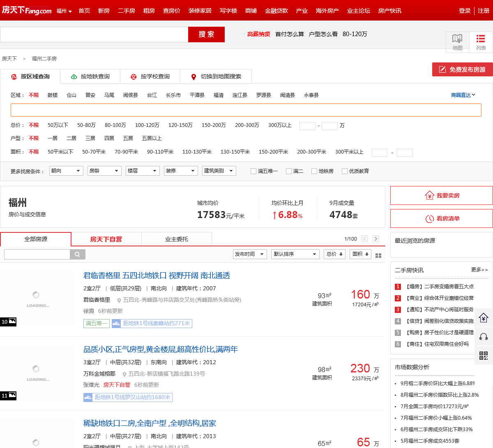The height and width of the screenshot is (448, 493).
Task: Sort listings by 总价
Action: pyautogui.click(x=334, y=254)
